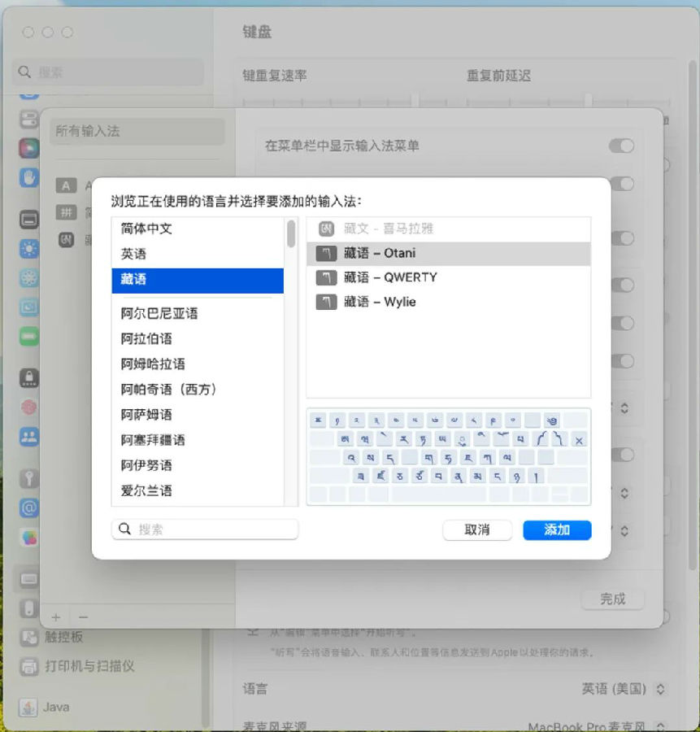Screen dimensions: 700x732
Task: Open Game Center icon in sidebar
Action: coord(29,538)
